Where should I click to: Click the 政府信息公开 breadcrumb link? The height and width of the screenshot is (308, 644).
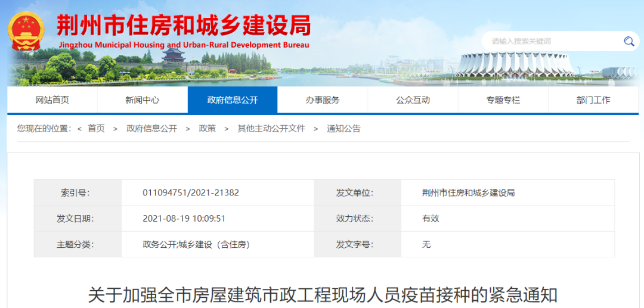(151, 129)
